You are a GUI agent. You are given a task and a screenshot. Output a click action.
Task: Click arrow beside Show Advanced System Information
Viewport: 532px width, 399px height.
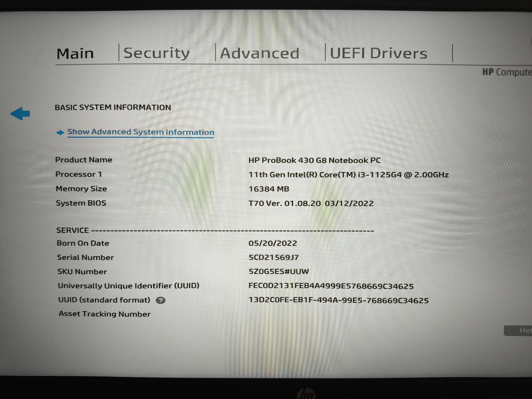60,133
